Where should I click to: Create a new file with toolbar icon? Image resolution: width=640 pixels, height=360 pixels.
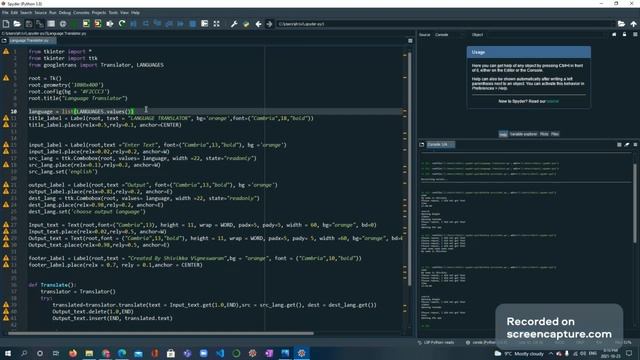[6, 24]
